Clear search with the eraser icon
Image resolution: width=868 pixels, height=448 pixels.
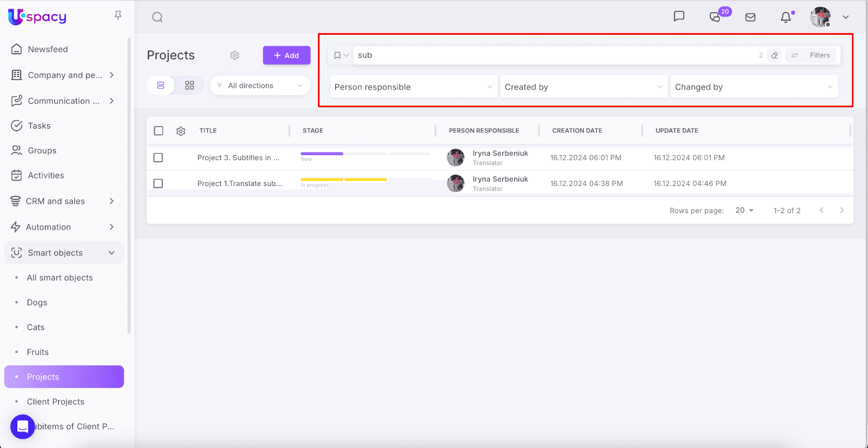(x=775, y=55)
